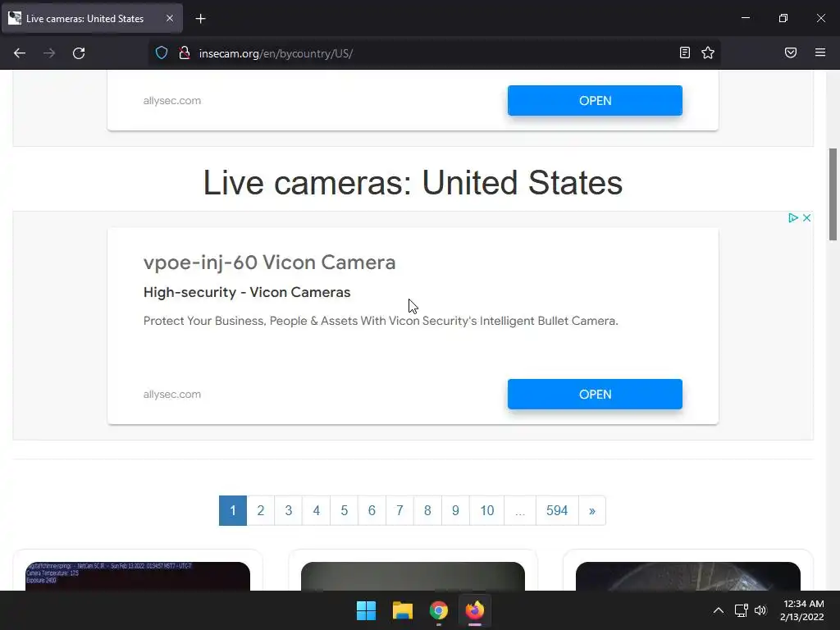840x630 pixels.
Task: Go to pagination page 5
Action: coord(344,510)
